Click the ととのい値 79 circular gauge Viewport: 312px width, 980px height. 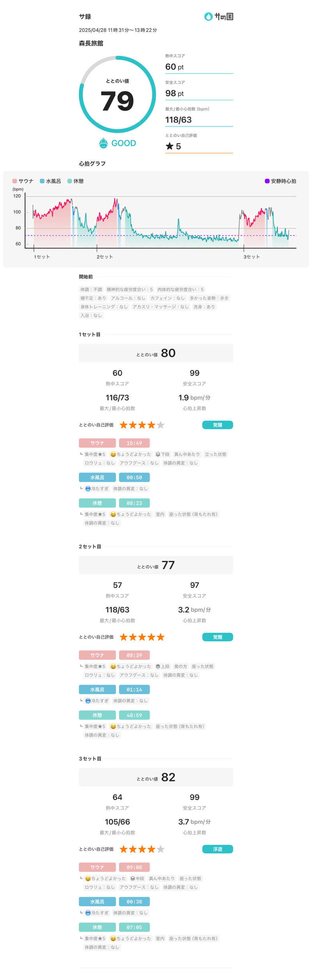tap(117, 94)
